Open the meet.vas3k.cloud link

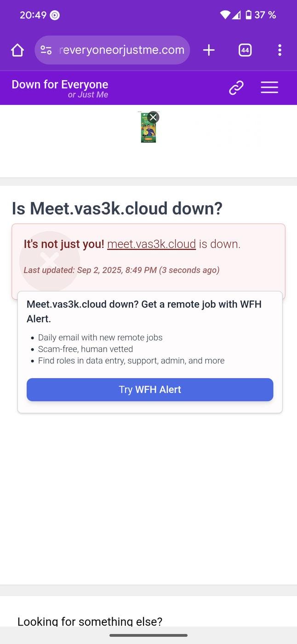[x=151, y=244]
